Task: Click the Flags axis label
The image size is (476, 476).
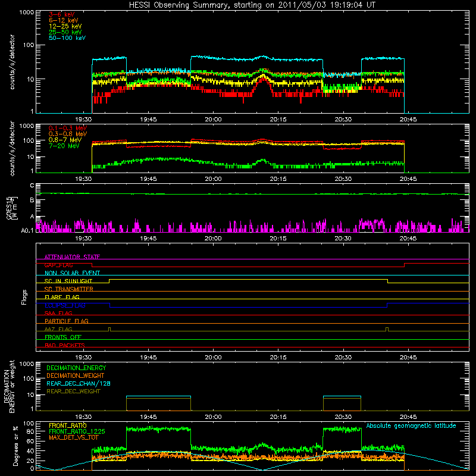Action: coord(24,297)
